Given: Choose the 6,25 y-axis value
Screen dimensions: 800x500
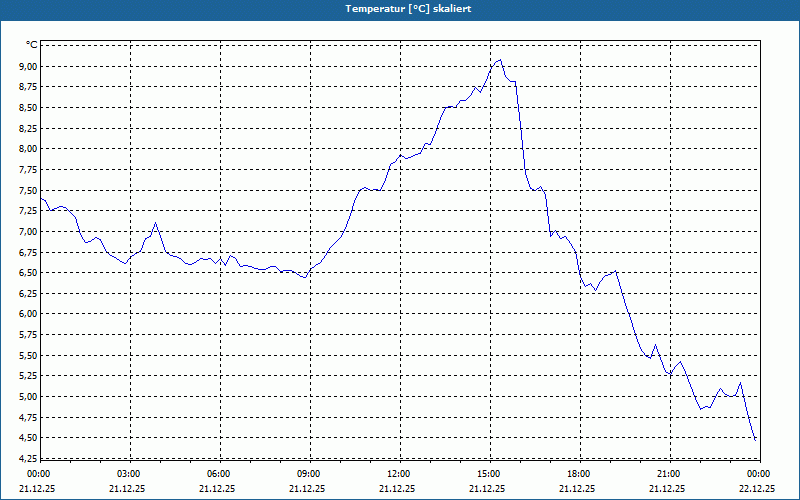Looking at the screenshot, I should coord(29,293).
